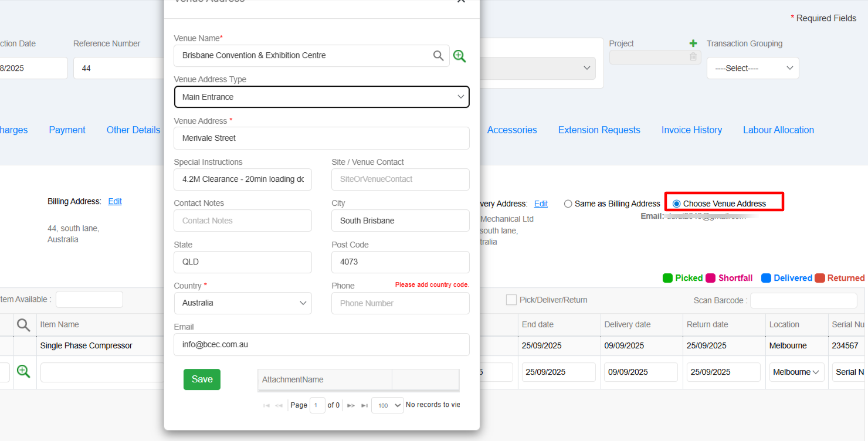Select the Same as Billing Address radio button

coord(568,204)
